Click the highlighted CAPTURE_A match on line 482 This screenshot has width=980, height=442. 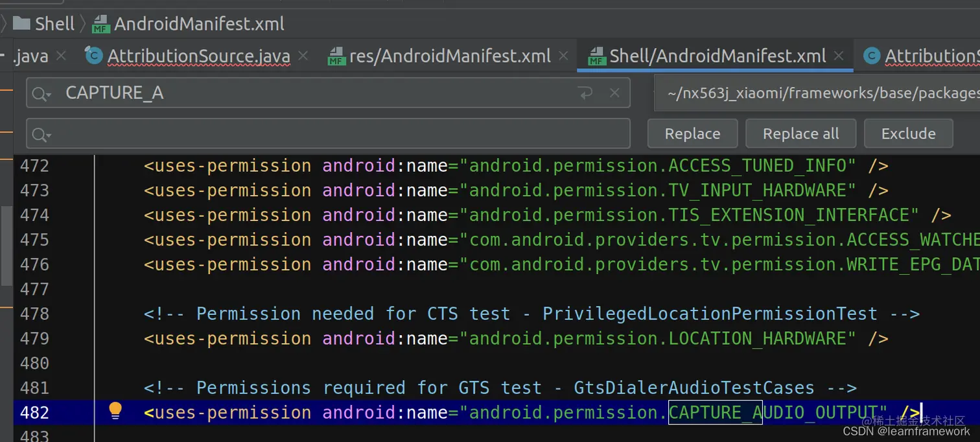click(x=716, y=413)
